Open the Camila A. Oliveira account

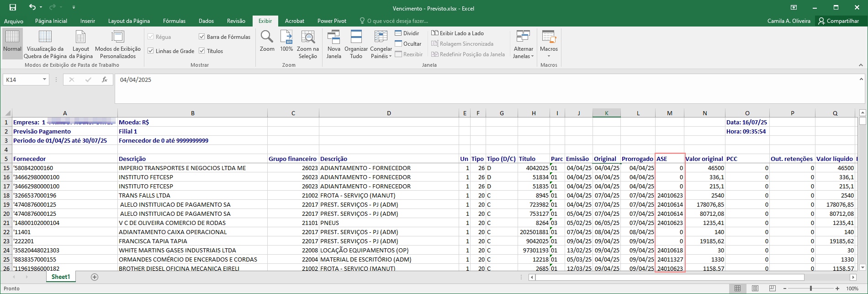pyautogui.click(x=789, y=21)
